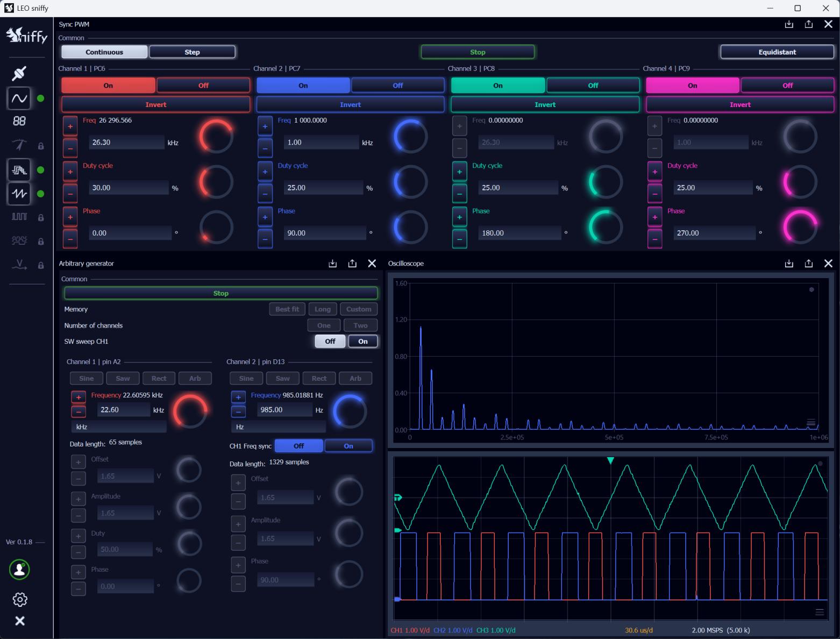Click the device connection plug icon

[19, 73]
